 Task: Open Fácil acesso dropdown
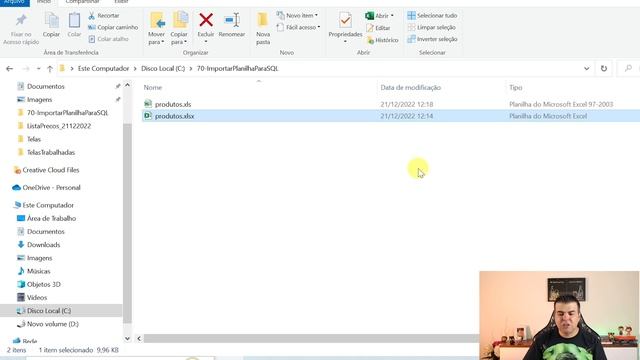point(298,27)
